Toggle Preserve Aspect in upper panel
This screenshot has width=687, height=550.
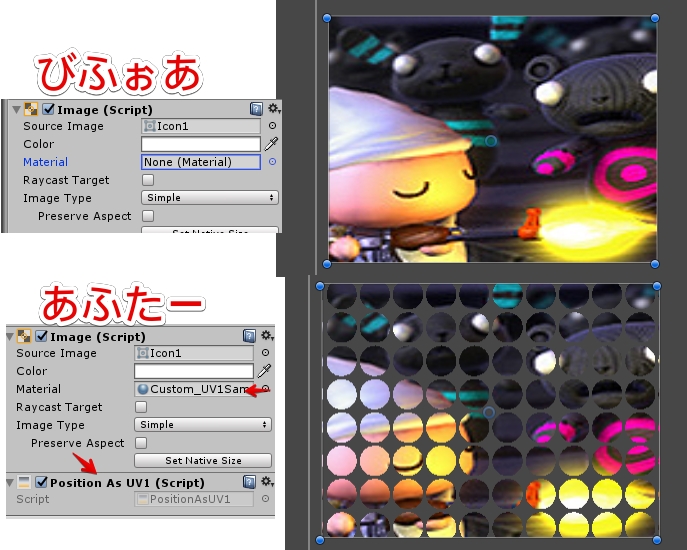click(148, 216)
